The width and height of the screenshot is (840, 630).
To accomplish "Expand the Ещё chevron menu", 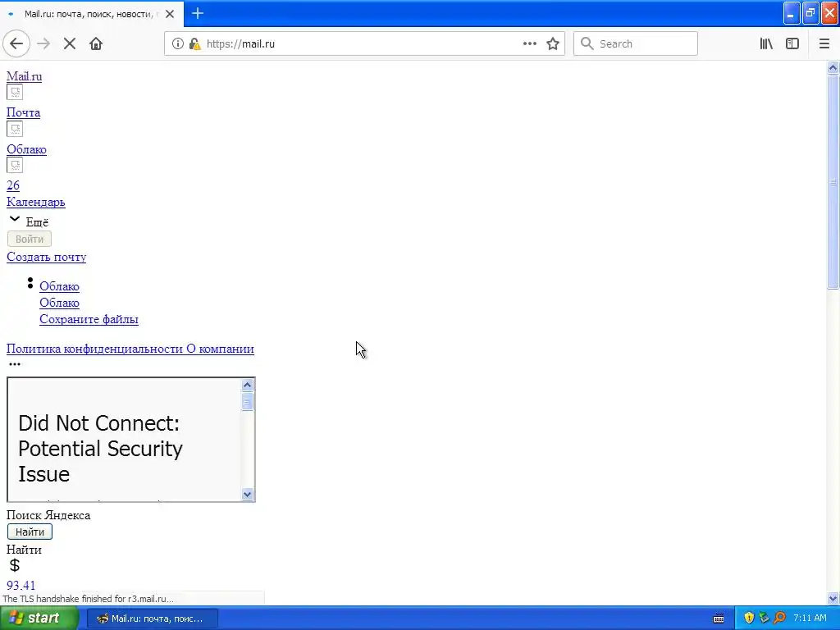I will coord(15,219).
